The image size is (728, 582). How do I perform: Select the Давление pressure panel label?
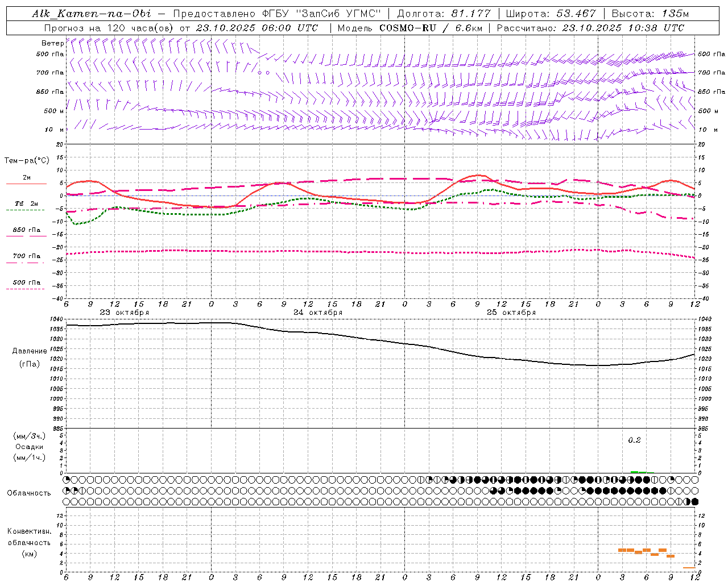pyautogui.click(x=30, y=351)
